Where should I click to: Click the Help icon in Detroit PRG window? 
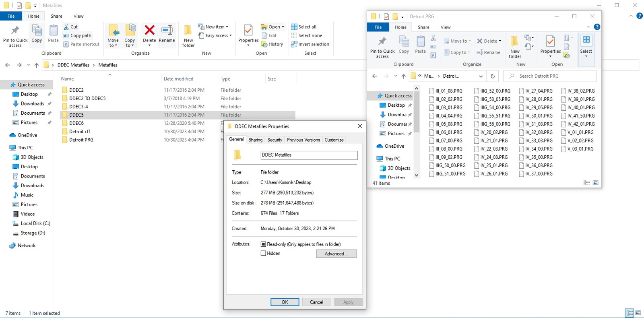(597, 27)
